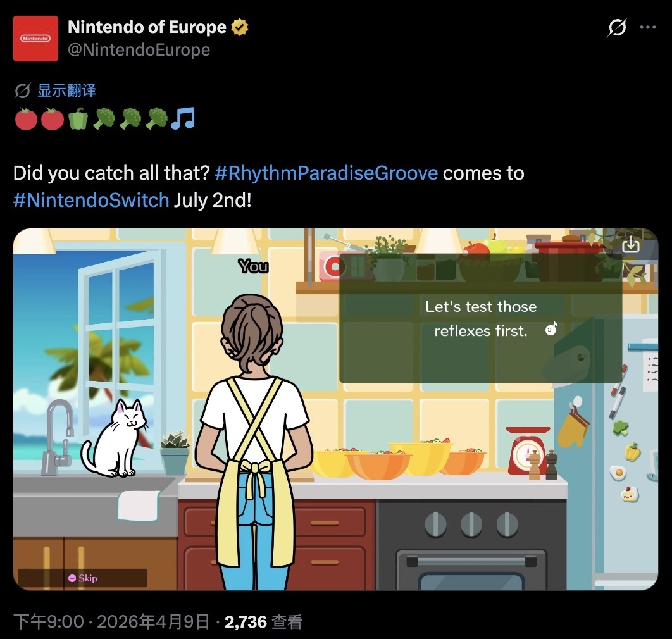Open the Nintendo of Europe display name
Viewport: 672px width, 639px height.
pyautogui.click(x=147, y=27)
